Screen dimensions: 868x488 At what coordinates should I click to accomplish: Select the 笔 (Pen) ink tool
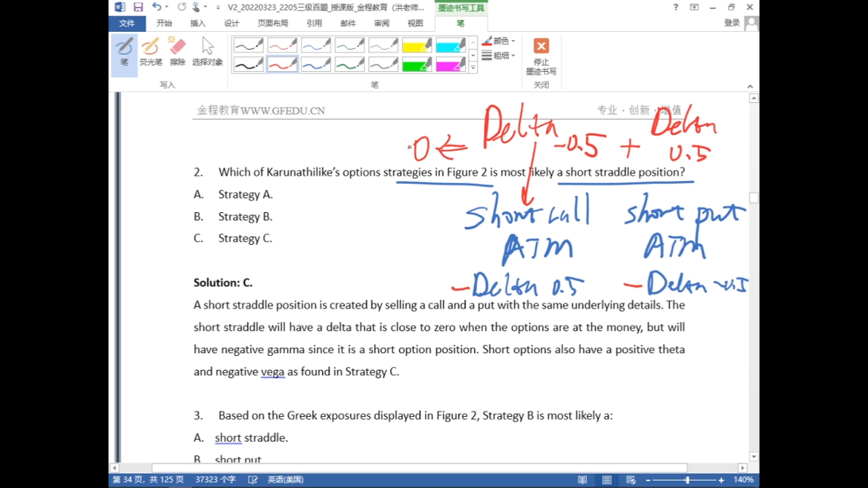pyautogui.click(x=124, y=53)
